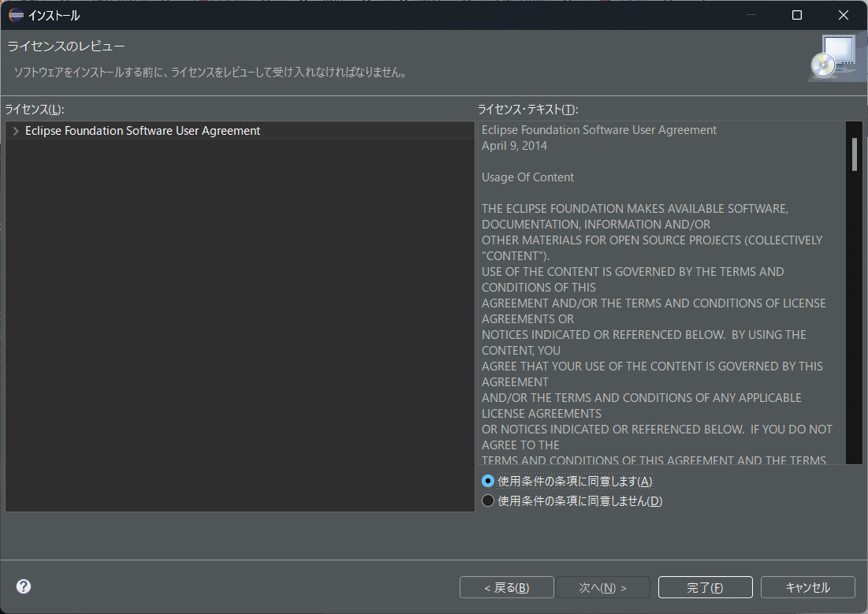
Task: Click the ライセンスのレビュー page title
Action: (x=66, y=46)
